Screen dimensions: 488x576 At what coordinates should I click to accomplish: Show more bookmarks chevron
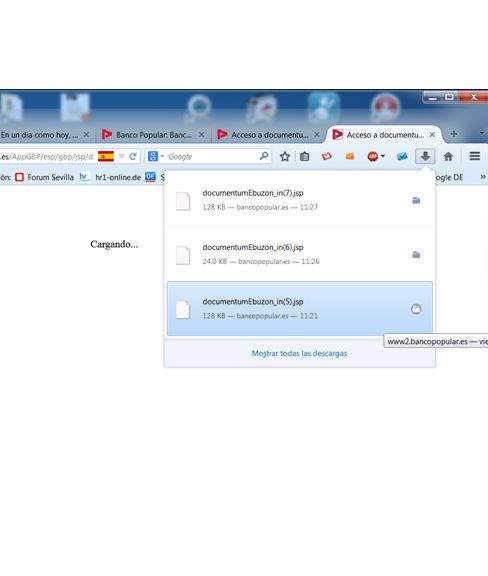point(483,177)
